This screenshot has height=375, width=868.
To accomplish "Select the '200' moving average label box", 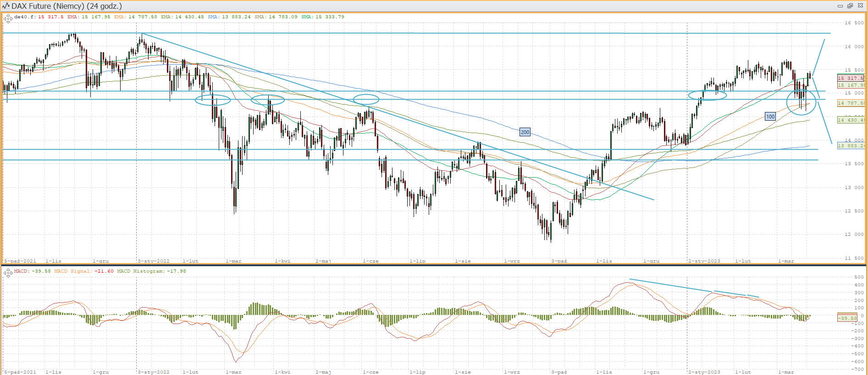I will tap(525, 132).
